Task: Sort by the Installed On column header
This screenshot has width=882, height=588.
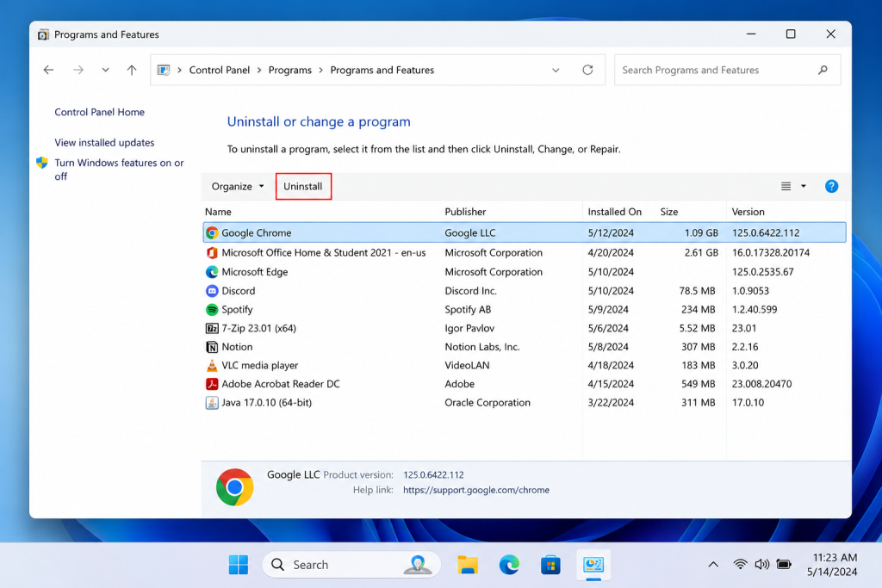Action: [614, 212]
